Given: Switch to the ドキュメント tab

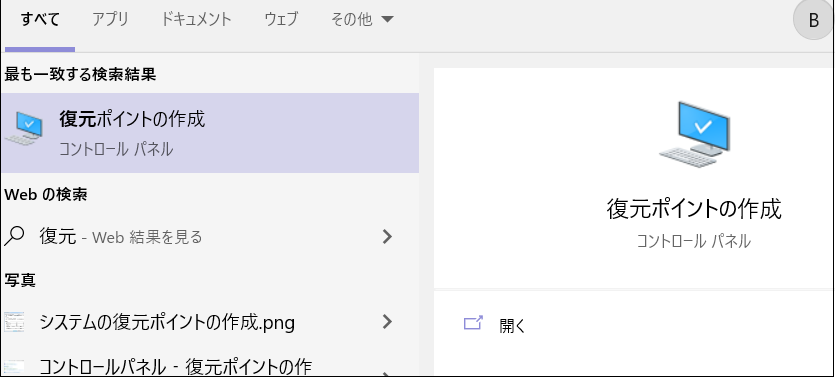Looking at the screenshot, I should pos(196,20).
